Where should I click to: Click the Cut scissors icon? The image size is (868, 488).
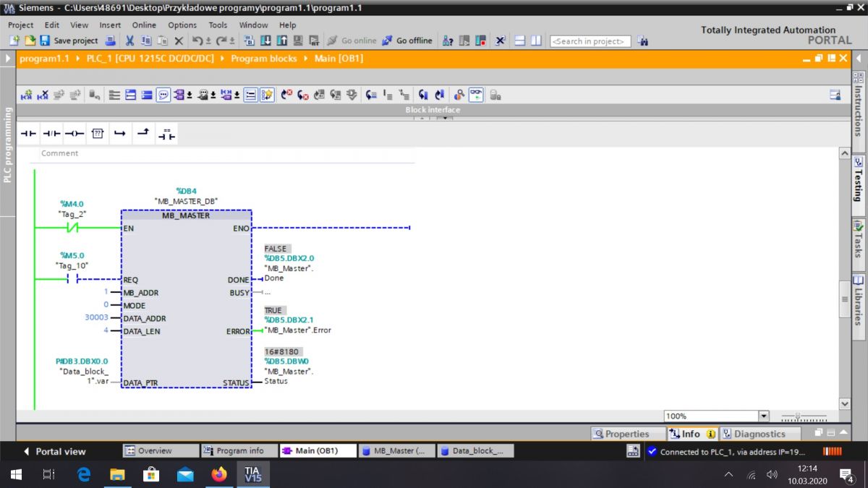tap(130, 41)
